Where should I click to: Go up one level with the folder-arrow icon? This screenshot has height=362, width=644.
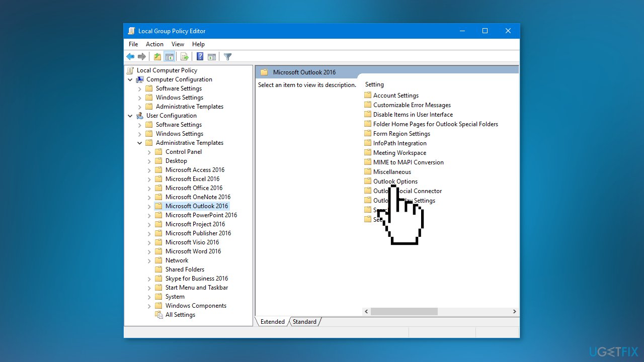[x=157, y=57]
